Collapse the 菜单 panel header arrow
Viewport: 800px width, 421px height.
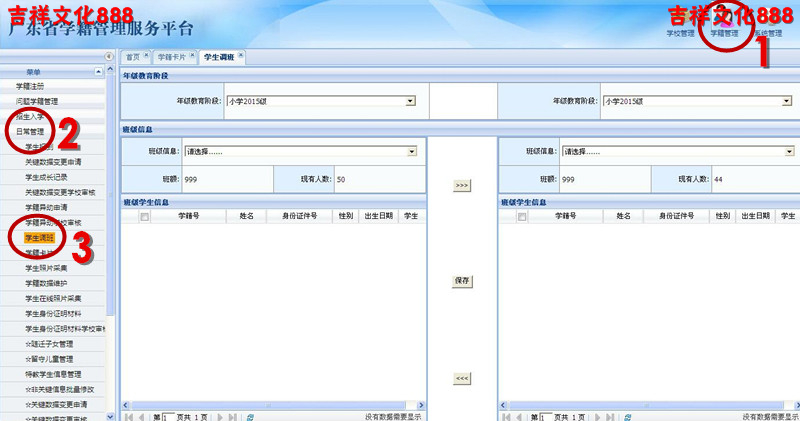98,72
